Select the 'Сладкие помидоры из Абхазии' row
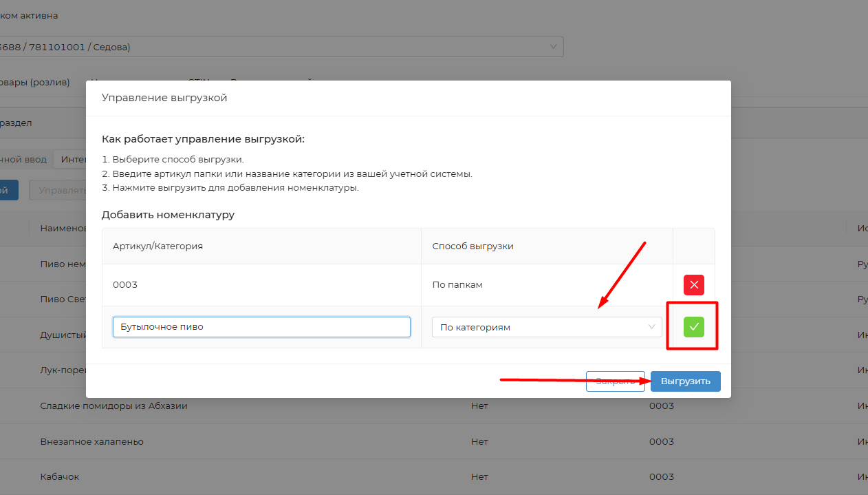Screen dimensions: 868x495 (113, 406)
